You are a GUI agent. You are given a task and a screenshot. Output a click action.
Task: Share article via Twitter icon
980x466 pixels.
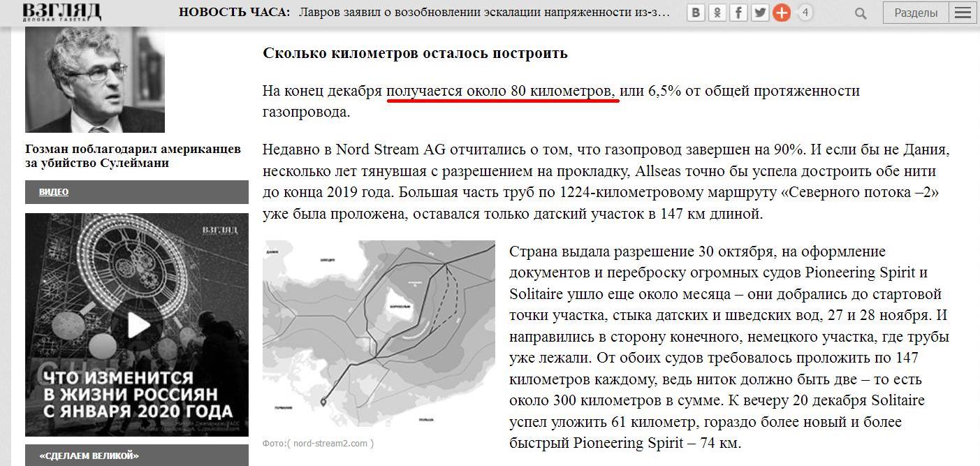click(x=760, y=13)
